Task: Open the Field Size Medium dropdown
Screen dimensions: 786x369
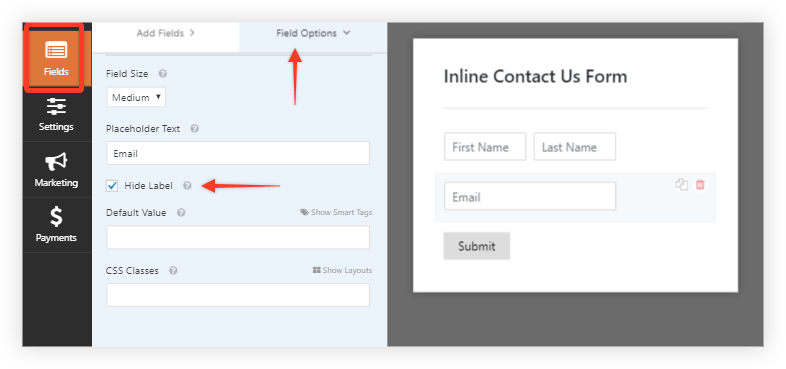Action: coord(136,97)
